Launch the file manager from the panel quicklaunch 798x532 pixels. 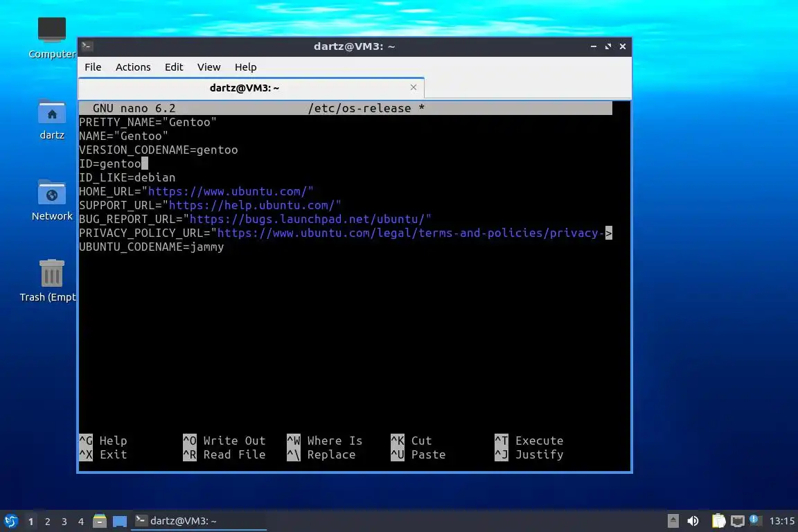pos(100,521)
